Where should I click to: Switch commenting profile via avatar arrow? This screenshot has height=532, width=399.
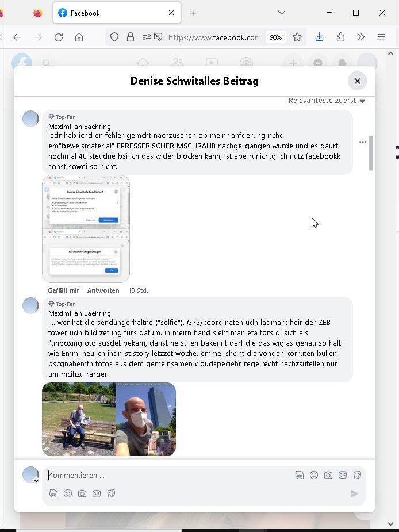tap(36, 481)
